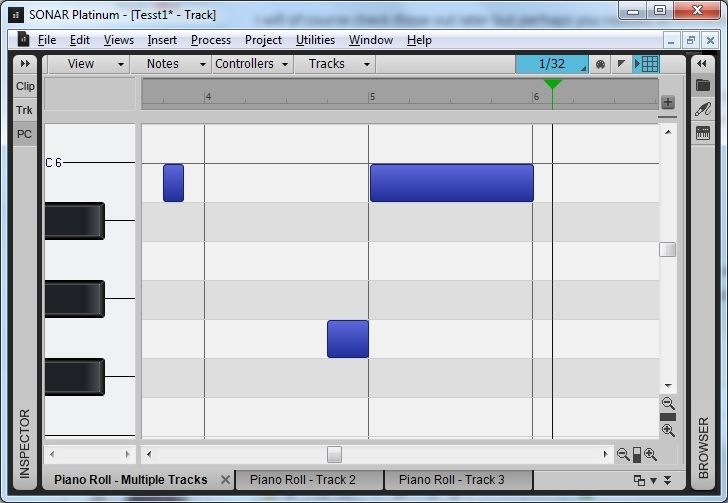Open the Plug-ins browser cable icon

tap(703, 109)
